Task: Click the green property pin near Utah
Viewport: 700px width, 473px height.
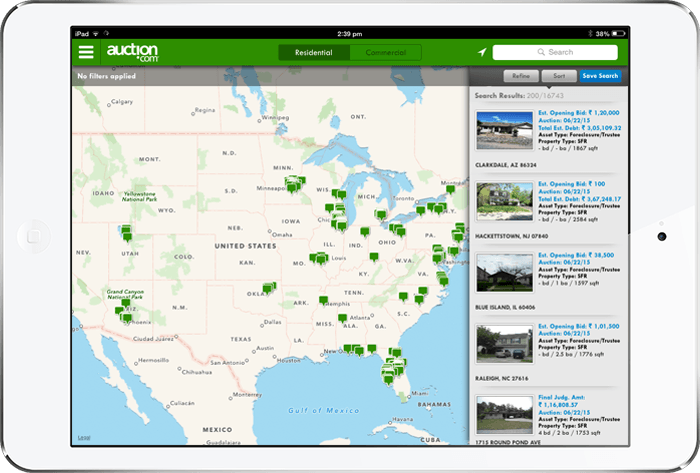Action: [x=125, y=232]
